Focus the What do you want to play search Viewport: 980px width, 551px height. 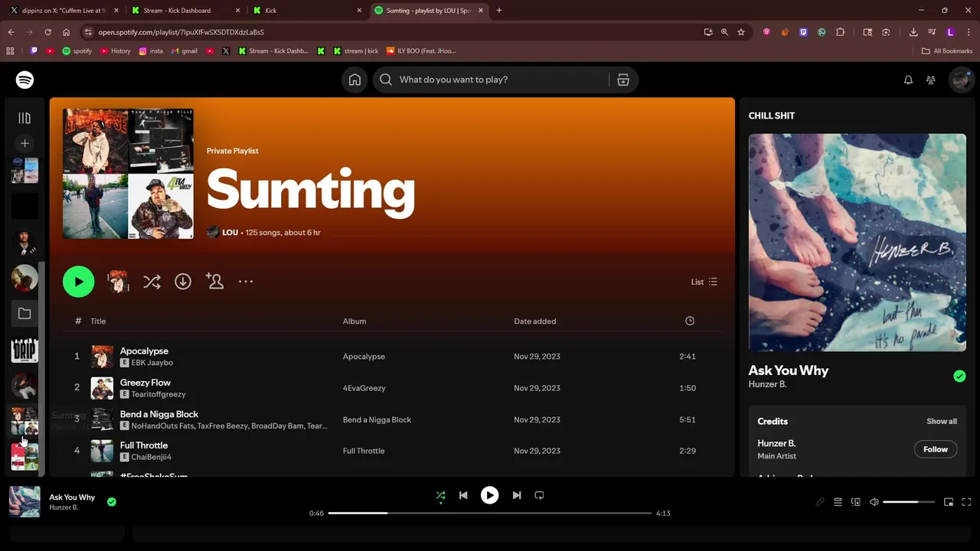tap(490, 80)
